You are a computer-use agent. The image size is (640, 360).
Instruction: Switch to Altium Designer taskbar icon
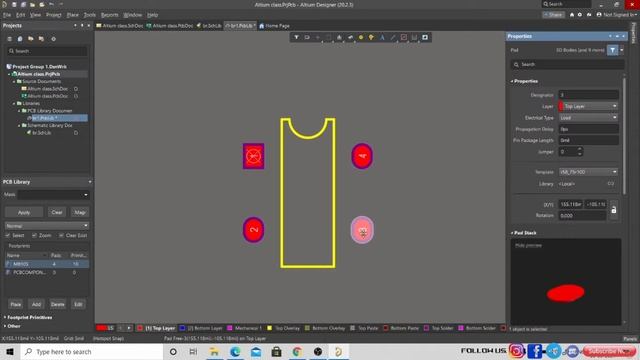point(338,351)
